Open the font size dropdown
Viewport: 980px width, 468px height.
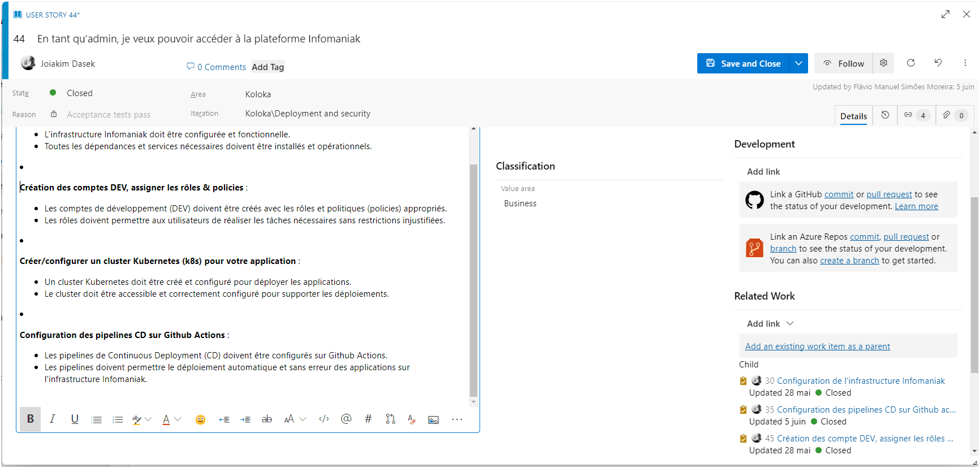coord(295,419)
